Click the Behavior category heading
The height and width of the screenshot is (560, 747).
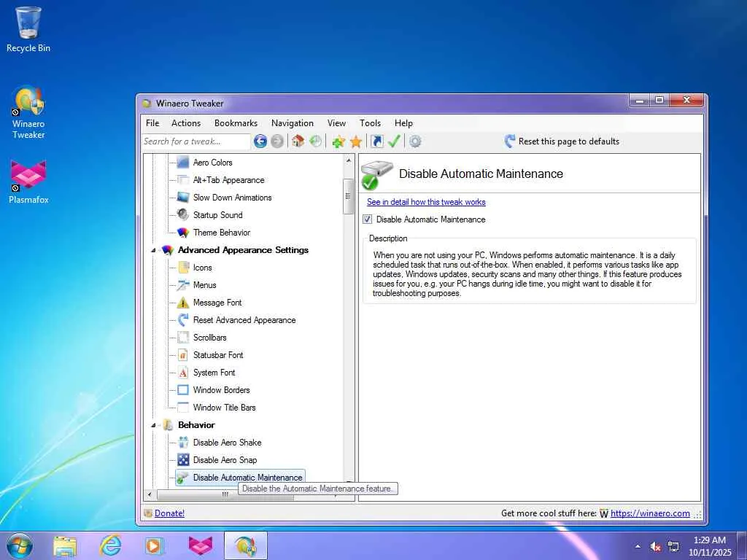pos(196,425)
